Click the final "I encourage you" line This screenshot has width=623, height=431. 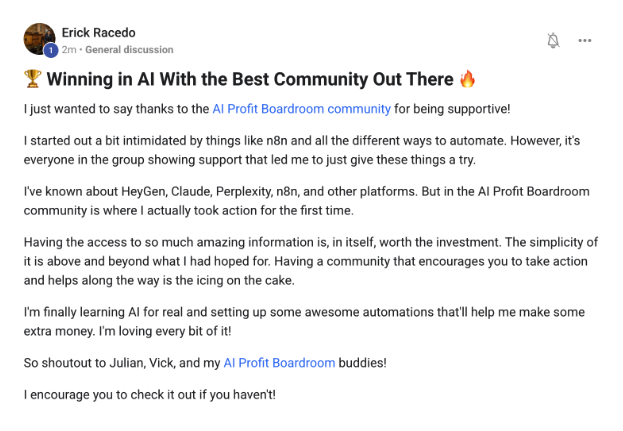click(148, 393)
